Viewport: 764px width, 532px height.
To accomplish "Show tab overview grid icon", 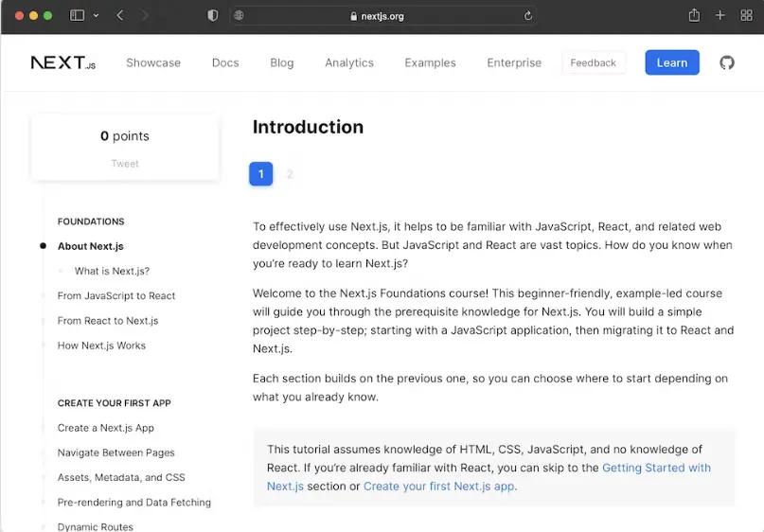I will pos(746,15).
